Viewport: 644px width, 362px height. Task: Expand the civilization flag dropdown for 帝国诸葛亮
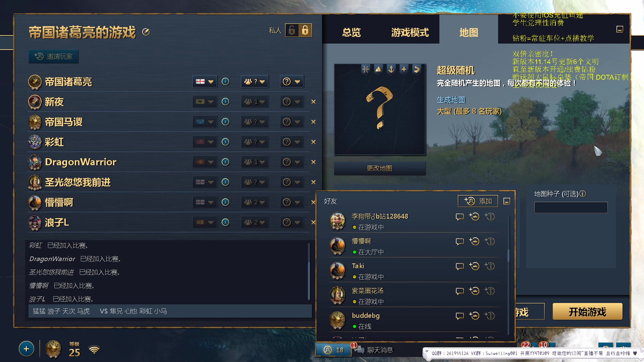pos(205,81)
